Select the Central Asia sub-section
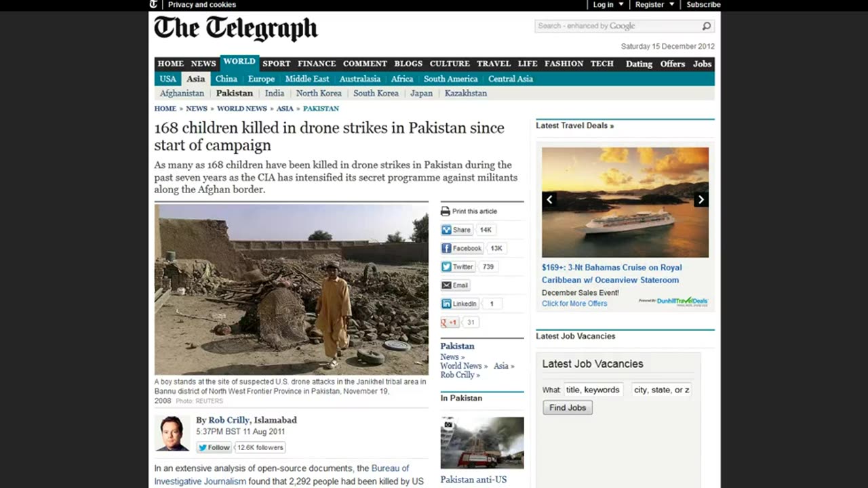The width and height of the screenshot is (868, 488). point(511,79)
